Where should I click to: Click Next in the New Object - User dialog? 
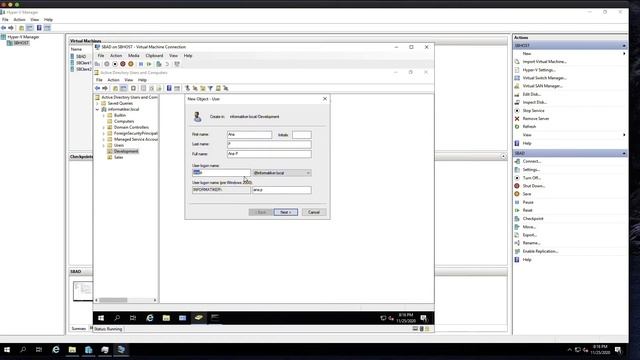click(286, 212)
